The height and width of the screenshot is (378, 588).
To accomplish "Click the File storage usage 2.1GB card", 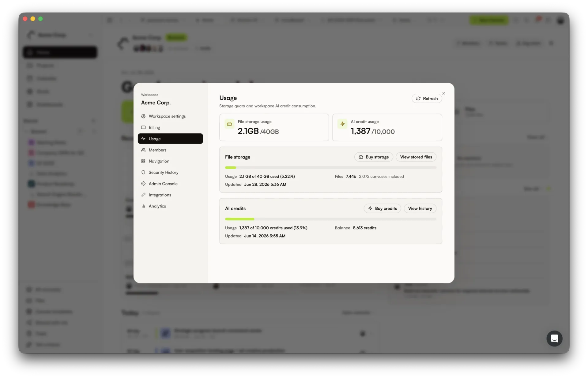I will pos(274,128).
